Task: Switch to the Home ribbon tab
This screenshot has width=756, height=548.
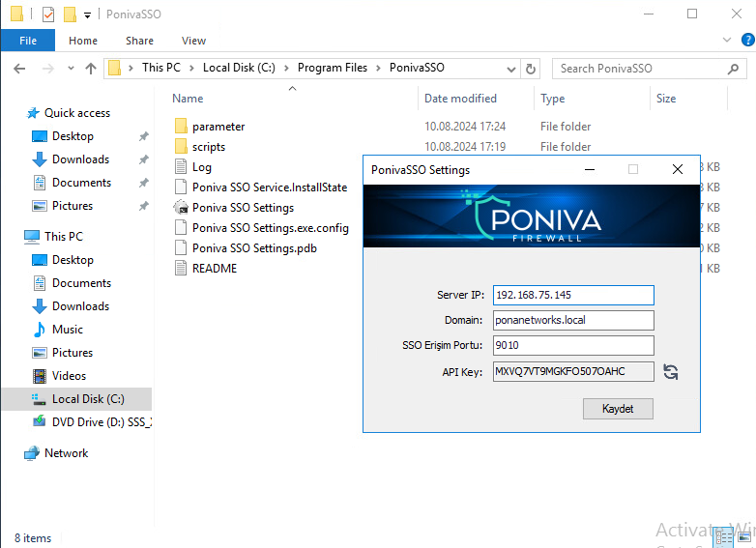Action: click(x=83, y=41)
